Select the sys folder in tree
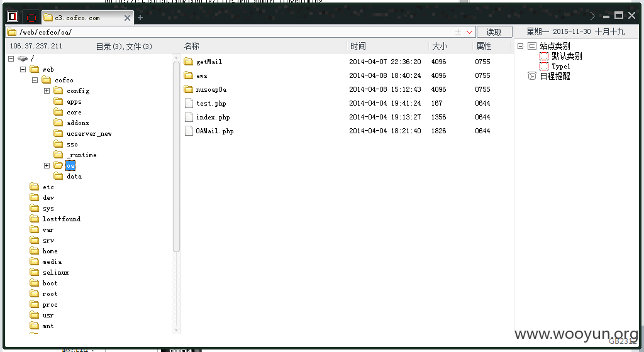Screen dimensions: 644x352 click(x=42, y=209)
